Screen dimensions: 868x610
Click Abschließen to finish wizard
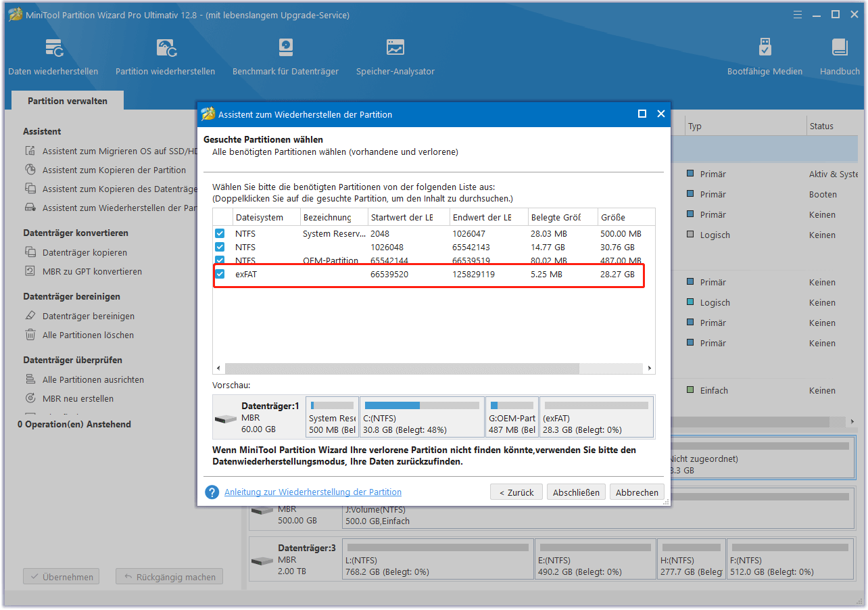click(x=576, y=492)
